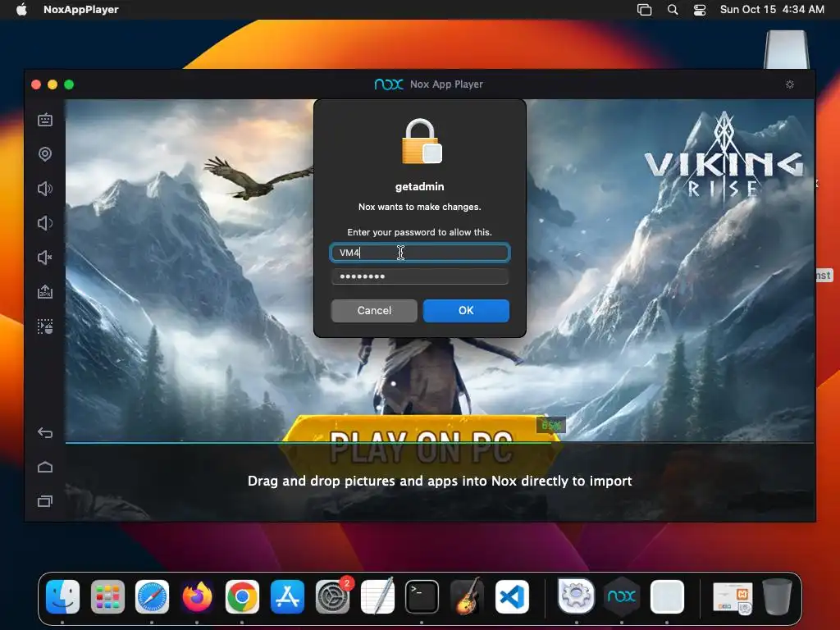840x630 pixels.
Task: Click the username field containing VM4
Action: [420, 253]
